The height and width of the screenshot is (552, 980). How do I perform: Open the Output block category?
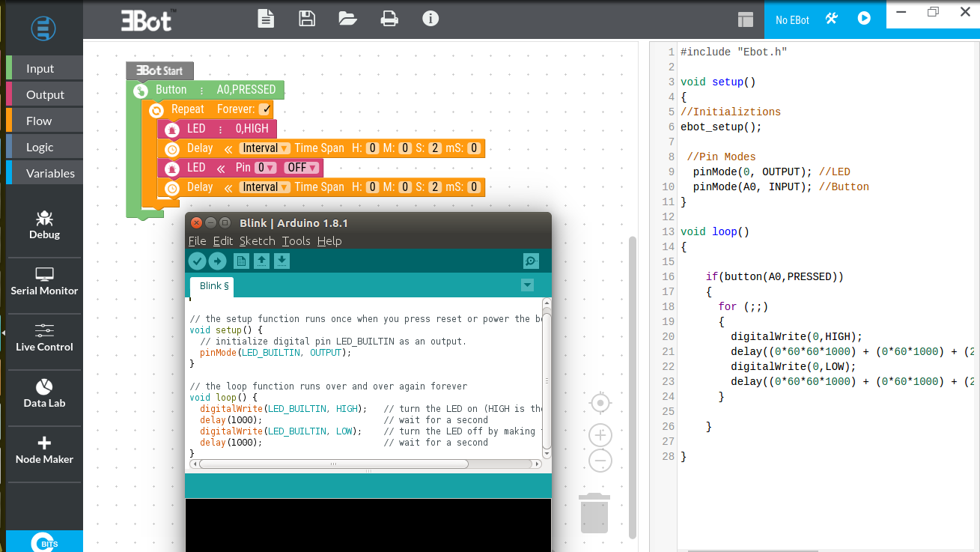click(x=44, y=94)
